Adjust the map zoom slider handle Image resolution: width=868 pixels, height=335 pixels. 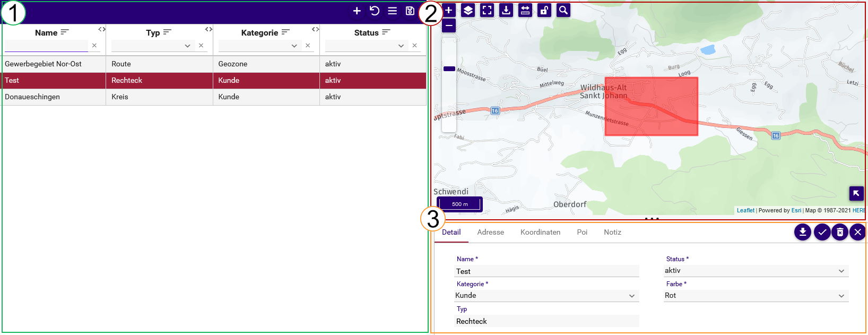(x=449, y=68)
